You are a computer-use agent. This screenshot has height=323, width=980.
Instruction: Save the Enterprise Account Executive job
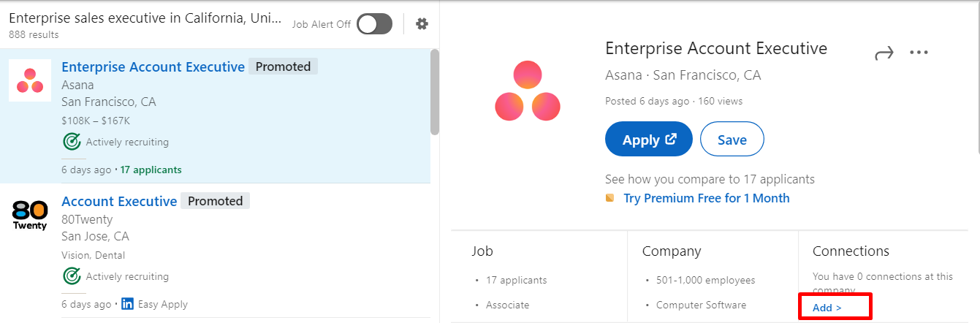pos(732,140)
